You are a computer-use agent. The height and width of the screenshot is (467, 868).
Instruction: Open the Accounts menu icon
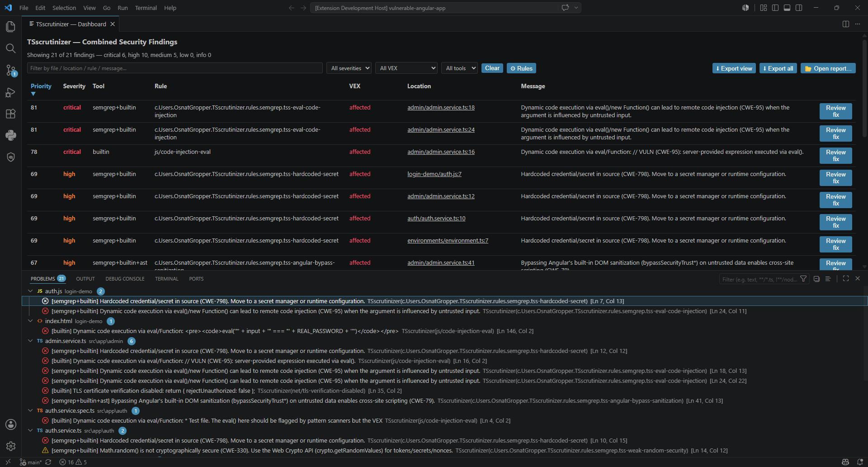coord(11,424)
